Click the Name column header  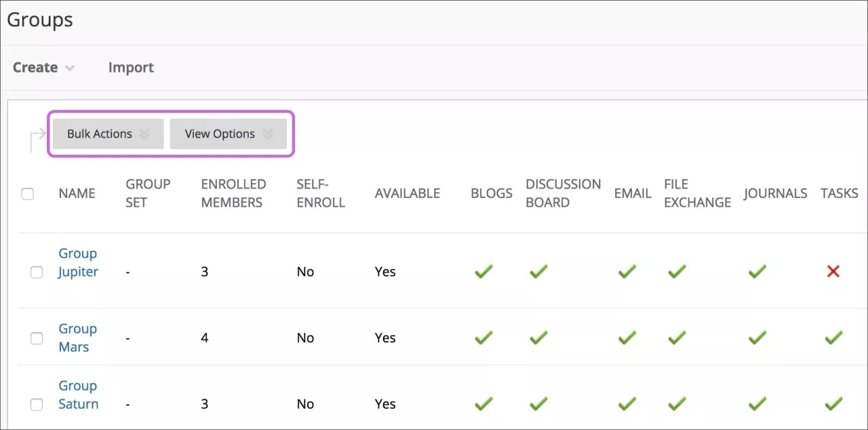77,193
